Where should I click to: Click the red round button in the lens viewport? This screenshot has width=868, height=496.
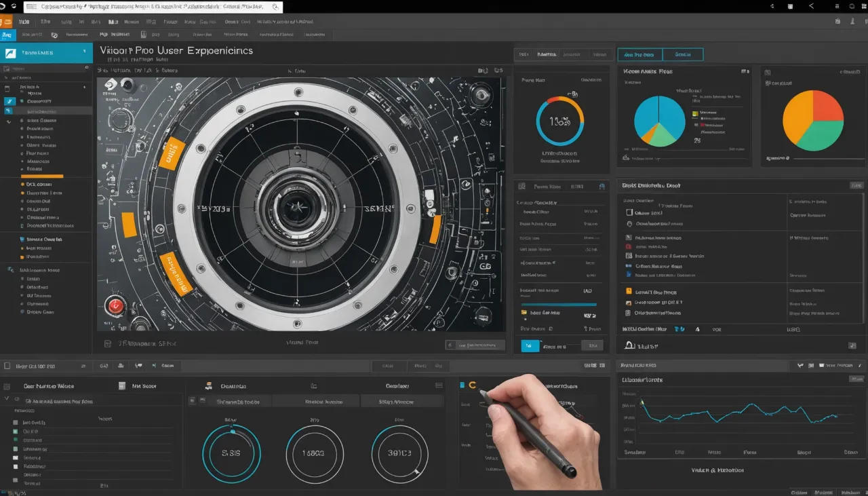pyautogui.click(x=115, y=306)
